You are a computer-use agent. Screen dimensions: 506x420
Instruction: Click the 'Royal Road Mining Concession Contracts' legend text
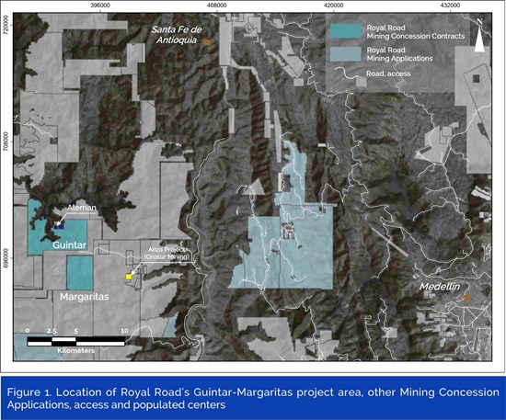pyautogui.click(x=416, y=32)
